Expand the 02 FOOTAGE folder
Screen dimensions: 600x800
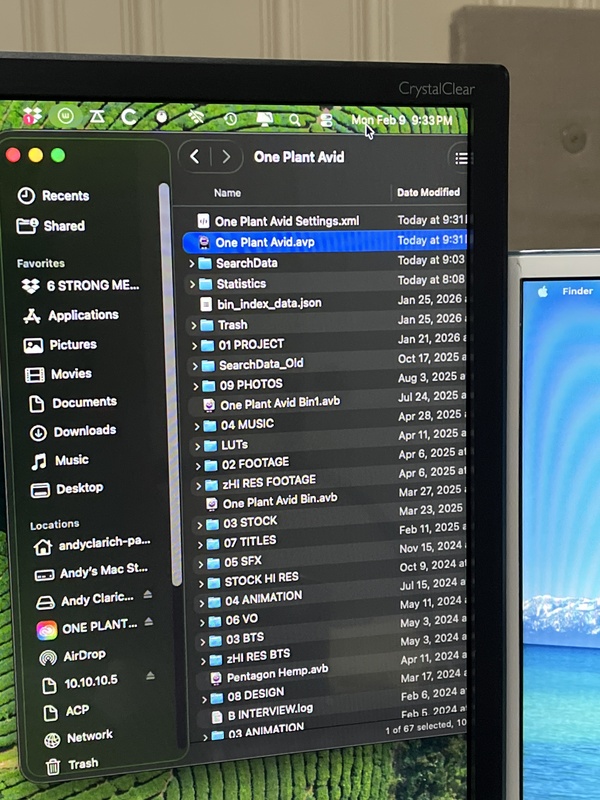(198, 464)
